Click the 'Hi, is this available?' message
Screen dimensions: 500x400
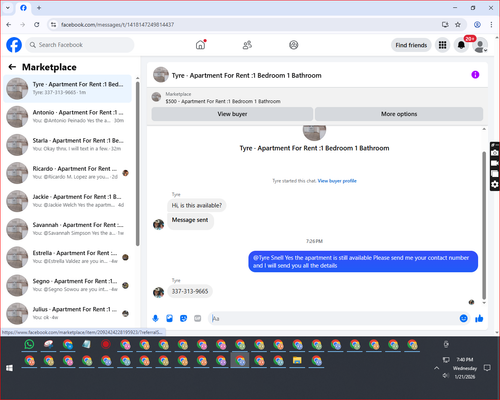point(197,206)
